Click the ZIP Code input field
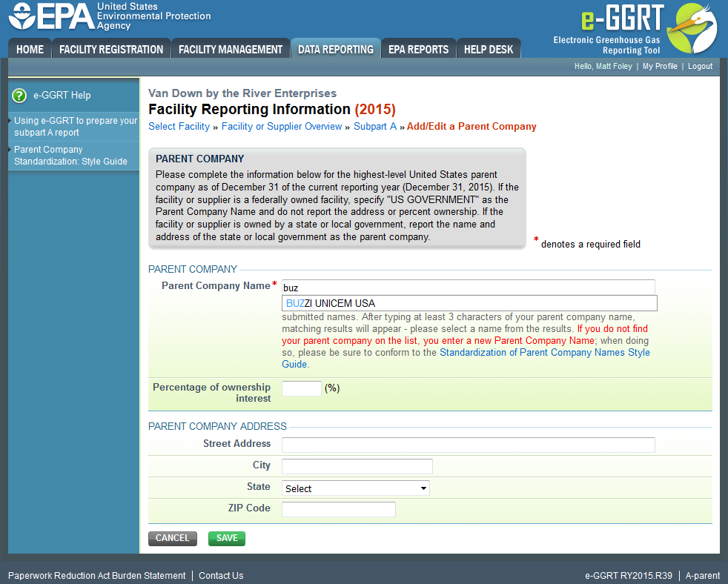 point(339,509)
